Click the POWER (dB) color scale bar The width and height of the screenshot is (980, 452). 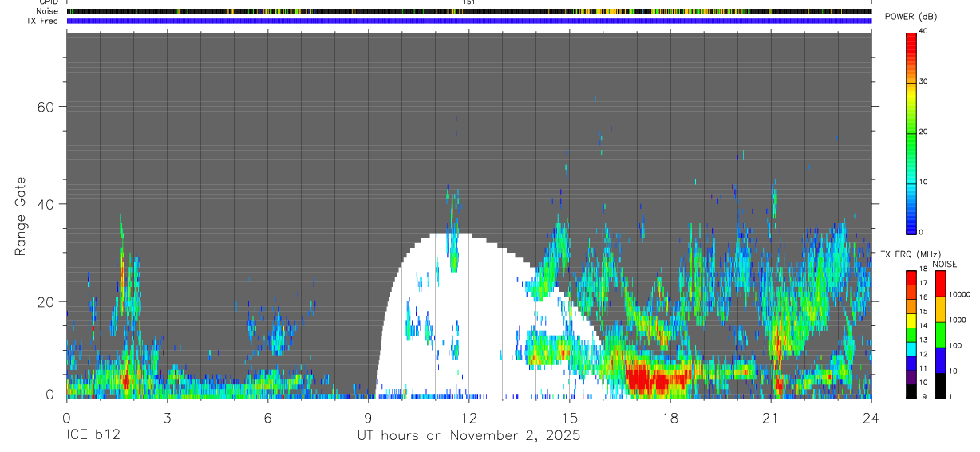point(911,132)
